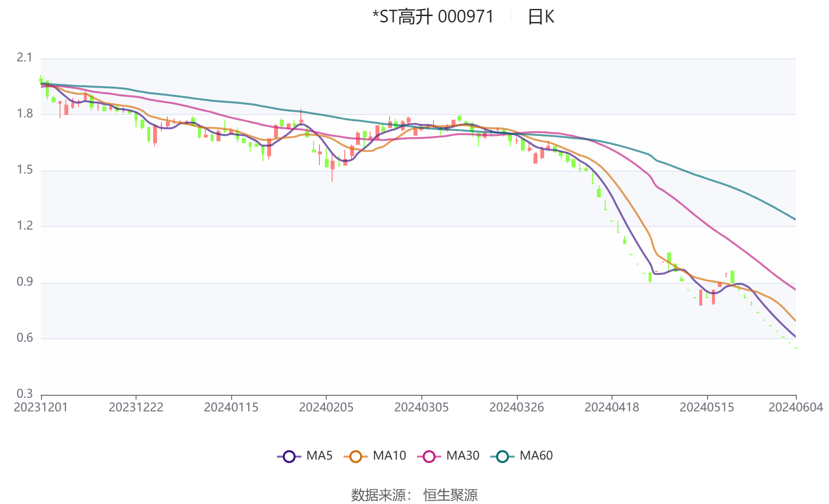Toggle the MA60 legend series
Screen dimensions: 829x504
522,456
